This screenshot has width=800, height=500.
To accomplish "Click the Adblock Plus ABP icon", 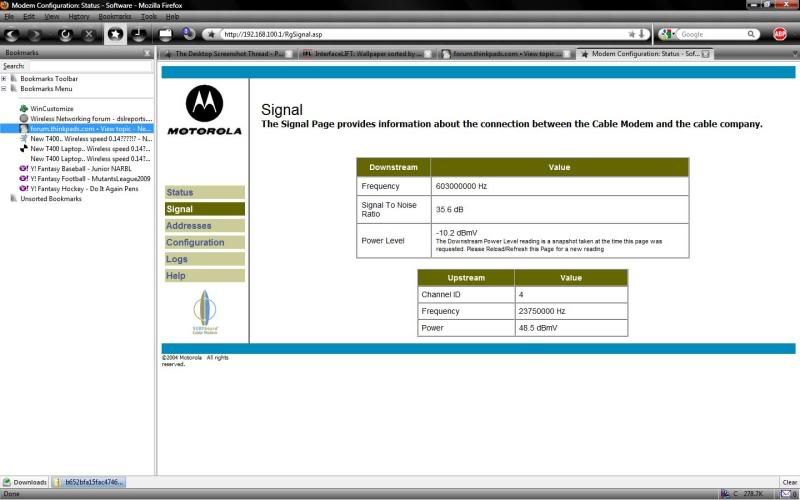I will point(780,34).
